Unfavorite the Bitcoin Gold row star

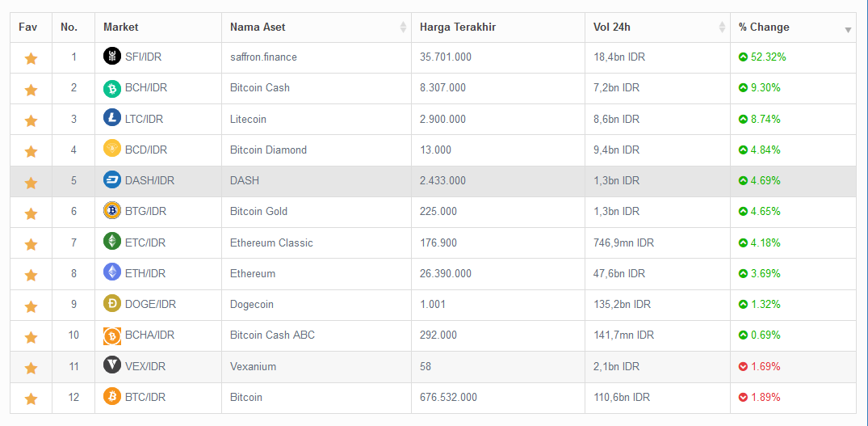click(x=31, y=213)
